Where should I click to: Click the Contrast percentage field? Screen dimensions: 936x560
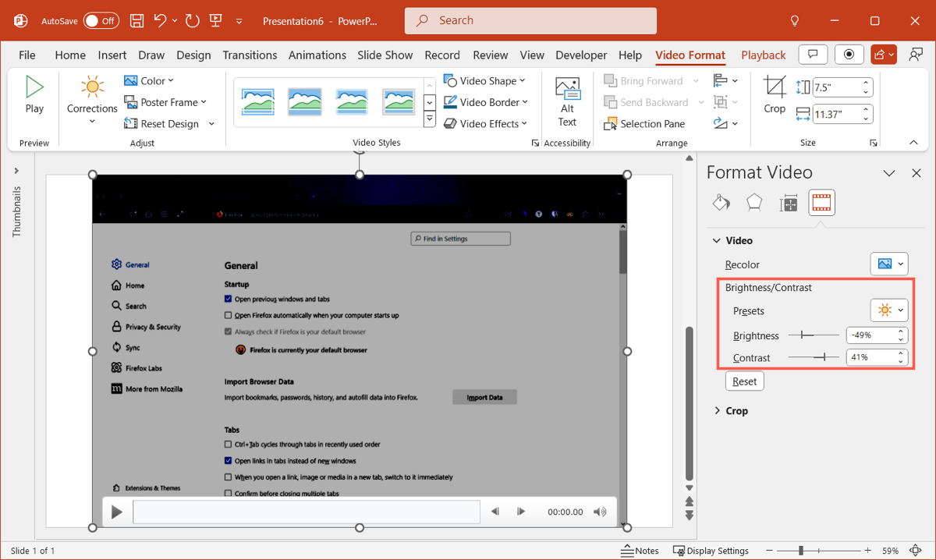[870, 357]
